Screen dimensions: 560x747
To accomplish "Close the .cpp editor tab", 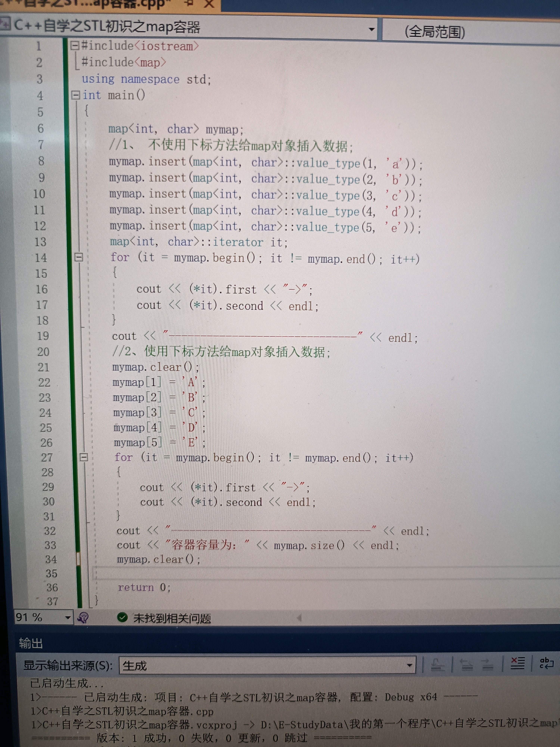I will click(x=209, y=3).
